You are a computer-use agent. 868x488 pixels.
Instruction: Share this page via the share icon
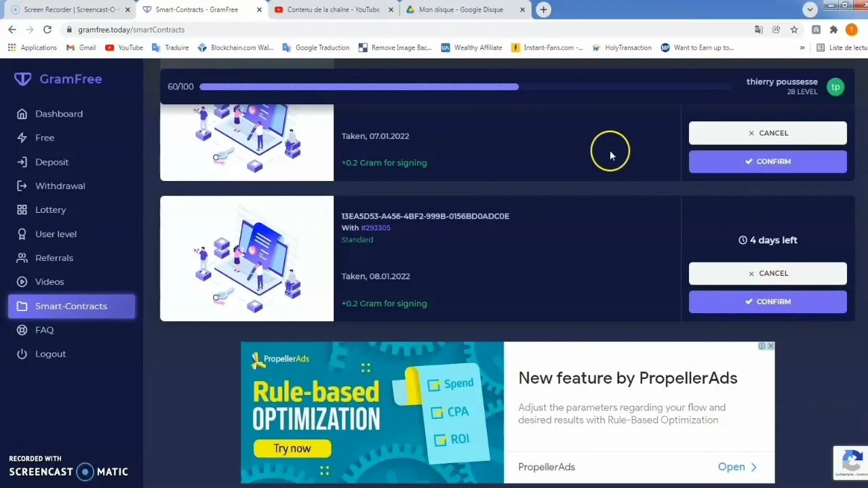[x=776, y=30]
